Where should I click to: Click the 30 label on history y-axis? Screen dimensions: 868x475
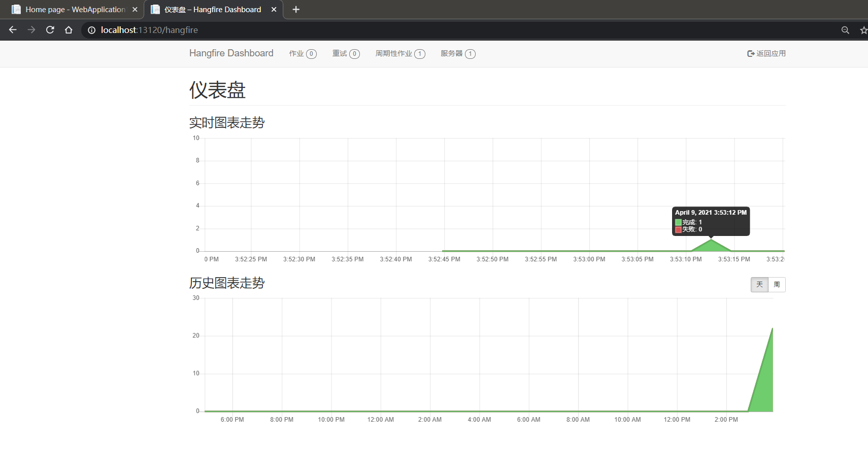(196, 298)
